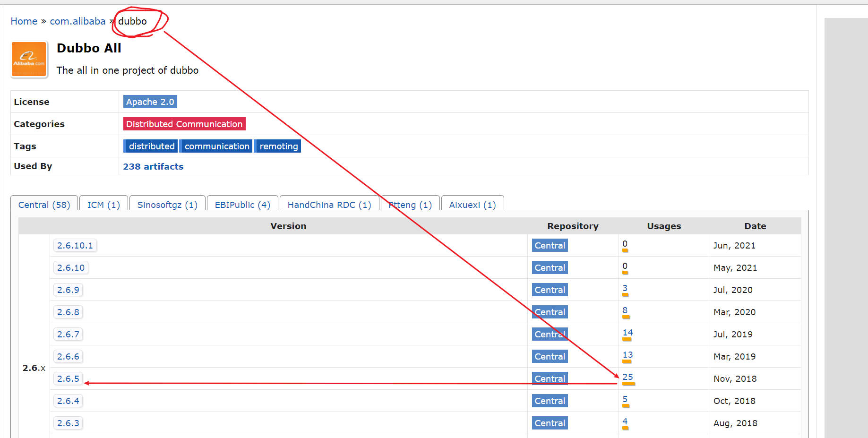The height and width of the screenshot is (438, 868).
Task: Open version 2.6.4
Action: coord(68,401)
